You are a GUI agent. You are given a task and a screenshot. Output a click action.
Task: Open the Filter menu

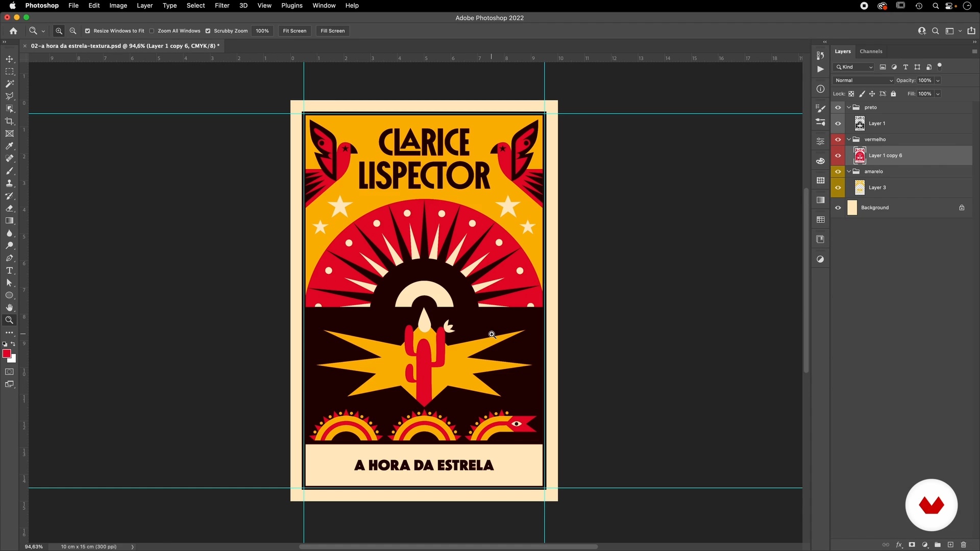222,6
